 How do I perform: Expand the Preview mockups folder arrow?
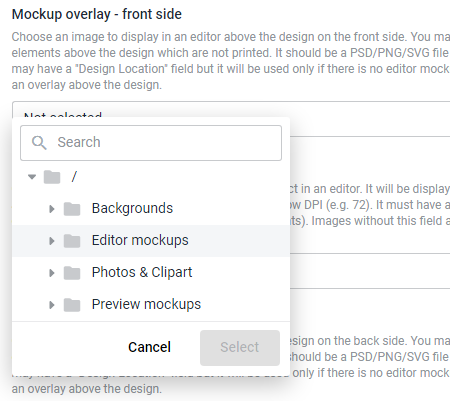[x=52, y=305]
